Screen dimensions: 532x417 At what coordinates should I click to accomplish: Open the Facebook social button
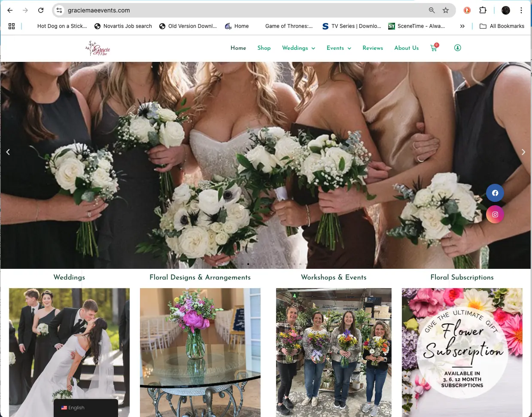(495, 193)
